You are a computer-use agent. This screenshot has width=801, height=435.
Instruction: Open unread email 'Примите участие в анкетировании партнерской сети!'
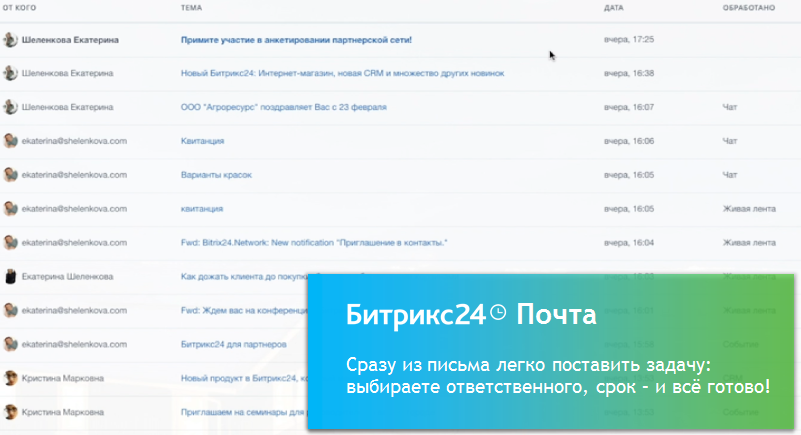[x=296, y=40]
